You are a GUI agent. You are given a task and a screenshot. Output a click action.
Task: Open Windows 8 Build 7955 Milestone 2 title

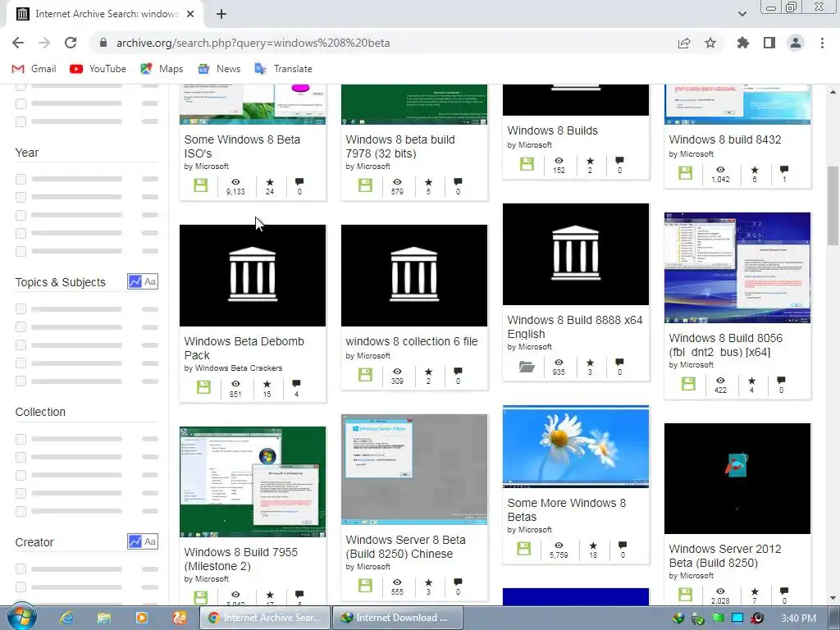point(240,559)
